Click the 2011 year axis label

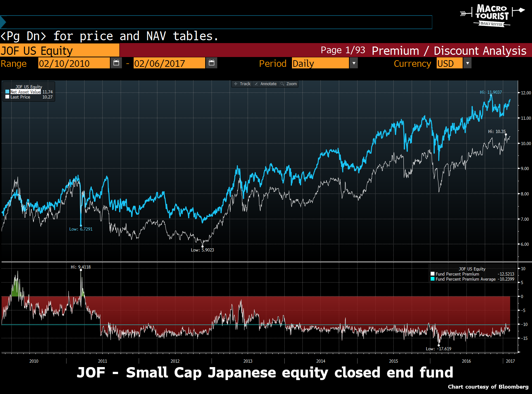103,361
